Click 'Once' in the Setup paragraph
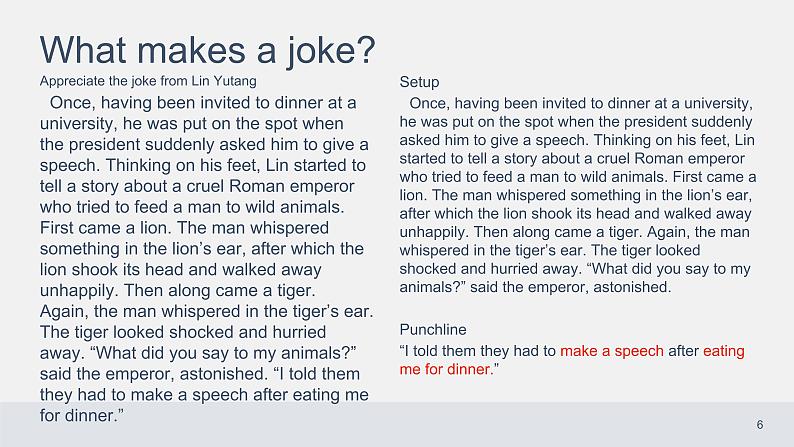The image size is (794, 447). 429,103
